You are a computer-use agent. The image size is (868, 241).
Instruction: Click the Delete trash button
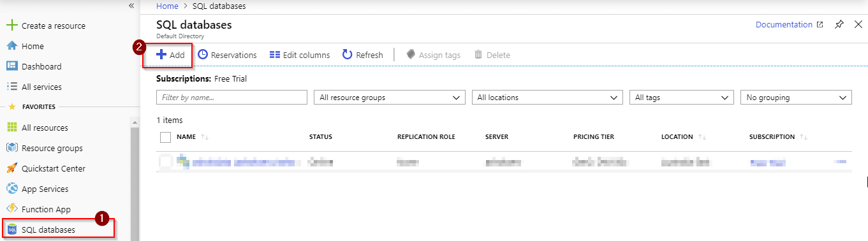(x=492, y=55)
